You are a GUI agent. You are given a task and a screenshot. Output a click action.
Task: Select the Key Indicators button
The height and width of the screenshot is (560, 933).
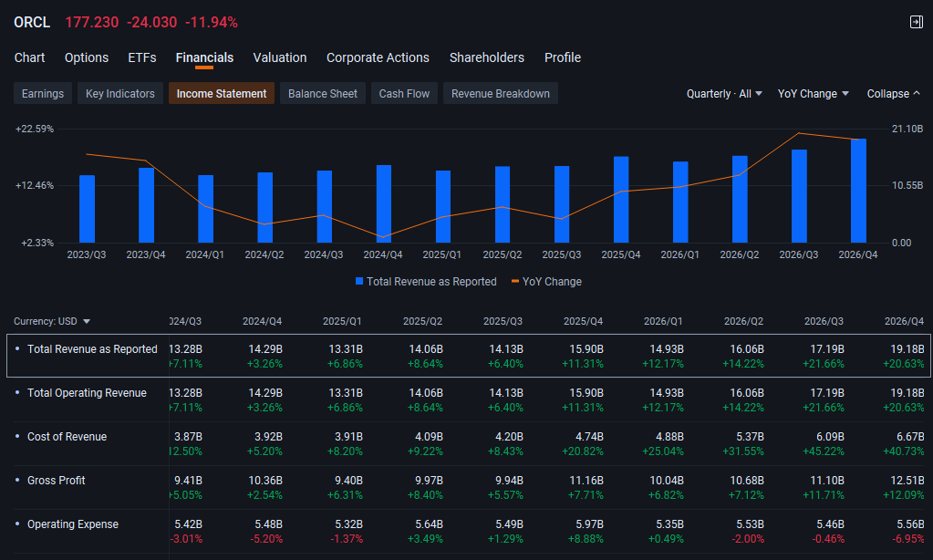[x=120, y=93]
